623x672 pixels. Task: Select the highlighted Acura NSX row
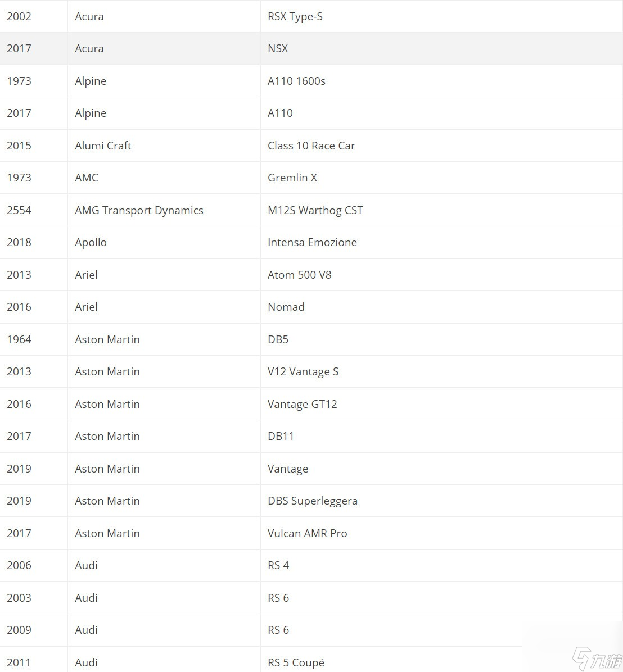(x=311, y=48)
